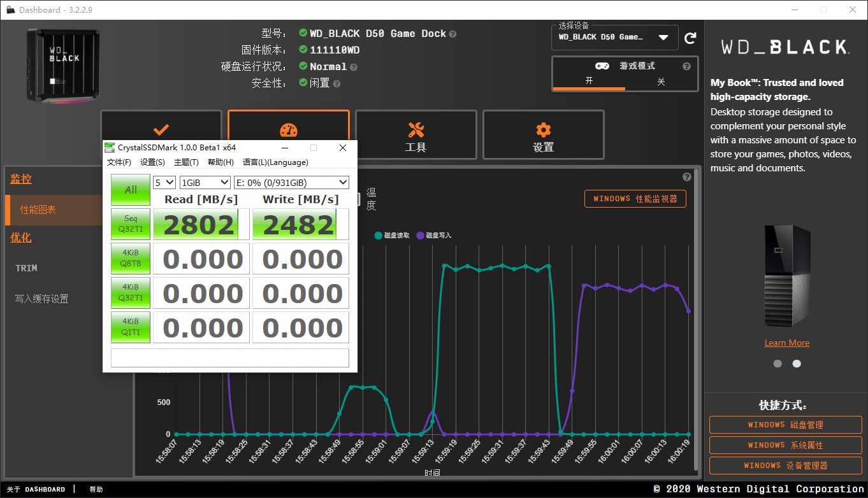This screenshot has width=868, height=498.
Task: Run 4KiB Q32T1 benchmark
Action: 131,293
